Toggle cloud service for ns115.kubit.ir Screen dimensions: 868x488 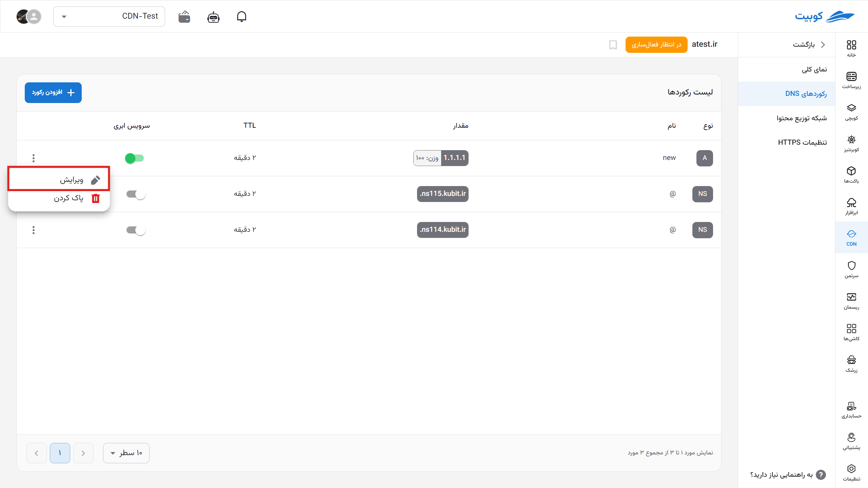click(136, 194)
